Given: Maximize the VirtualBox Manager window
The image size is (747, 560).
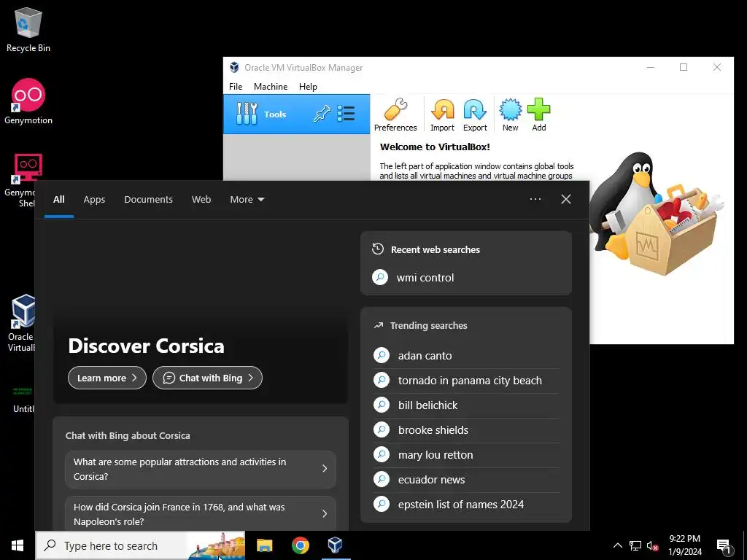Looking at the screenshot, I should tap(683, 67).
